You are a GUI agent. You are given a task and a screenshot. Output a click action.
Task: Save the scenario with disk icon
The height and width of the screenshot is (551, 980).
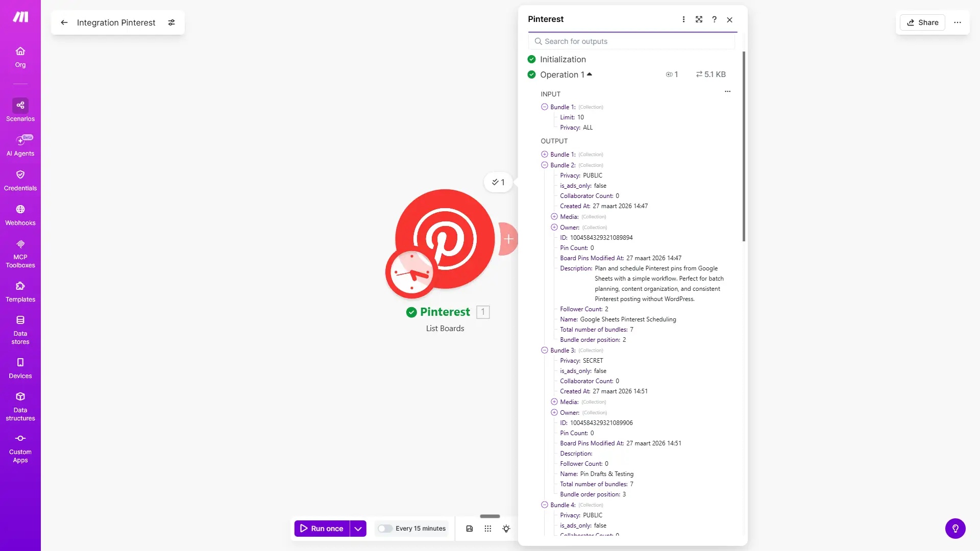click(x=470, y=529)
